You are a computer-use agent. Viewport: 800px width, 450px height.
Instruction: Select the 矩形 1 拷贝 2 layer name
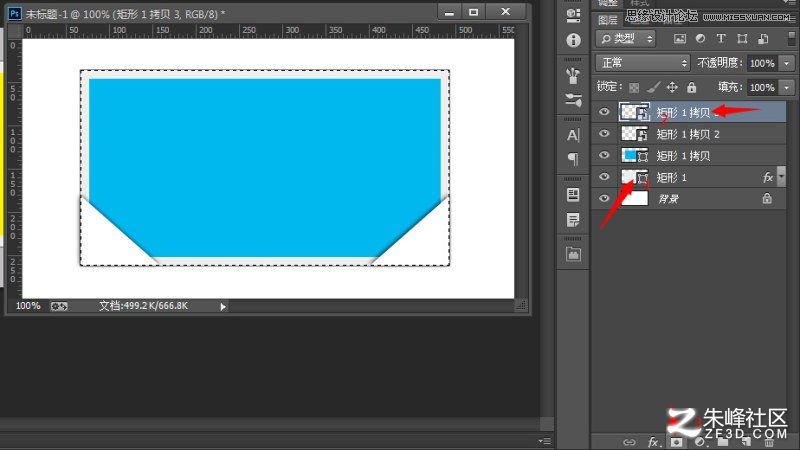688,134
